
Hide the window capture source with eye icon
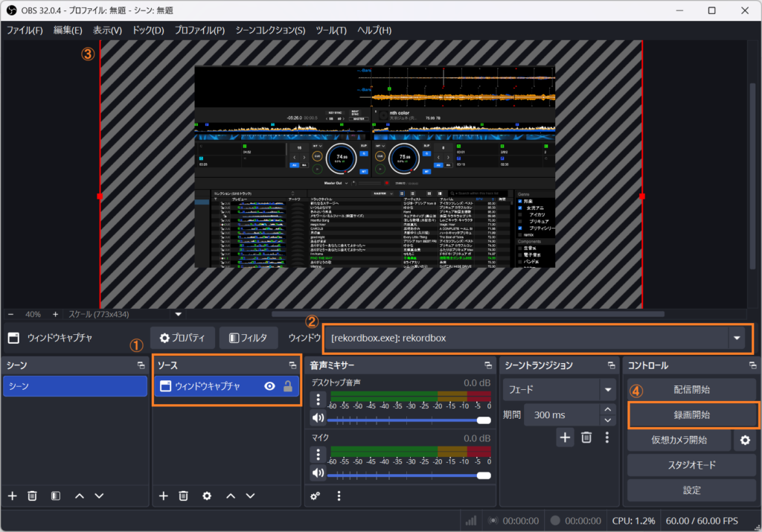[269, 386]
